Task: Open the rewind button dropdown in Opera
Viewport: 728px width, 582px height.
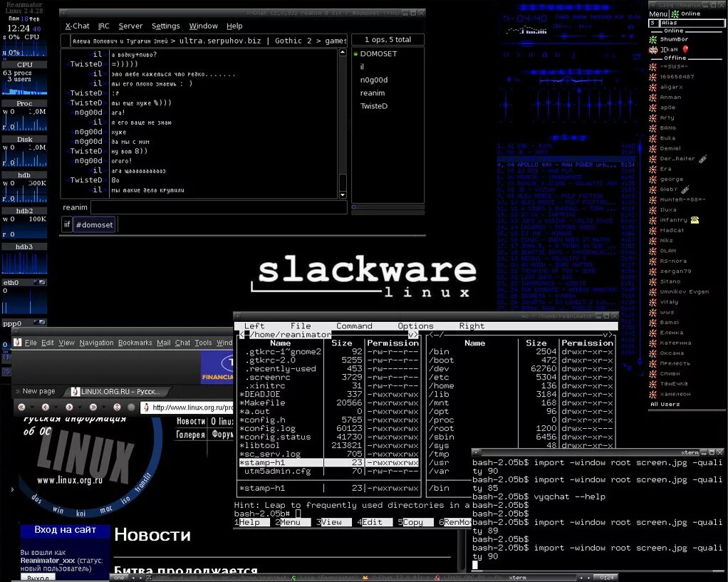Action: click(x=33, y=407)
